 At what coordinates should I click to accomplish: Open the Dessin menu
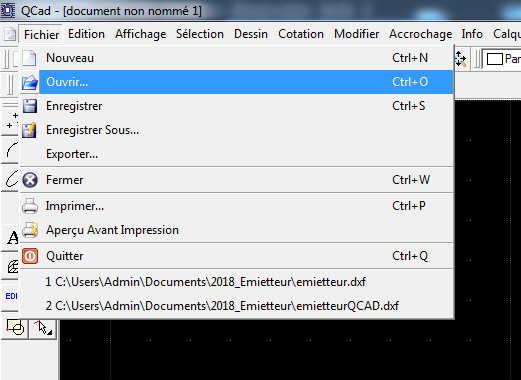(x=251, y=34)
